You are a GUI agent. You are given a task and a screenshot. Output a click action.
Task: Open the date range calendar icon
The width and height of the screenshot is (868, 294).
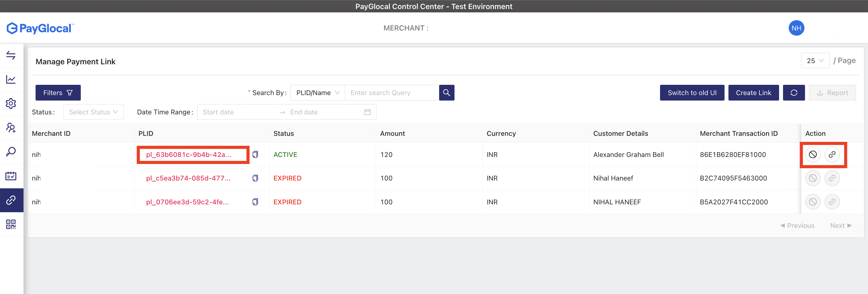pyautogui.click(x=367, y=112)
